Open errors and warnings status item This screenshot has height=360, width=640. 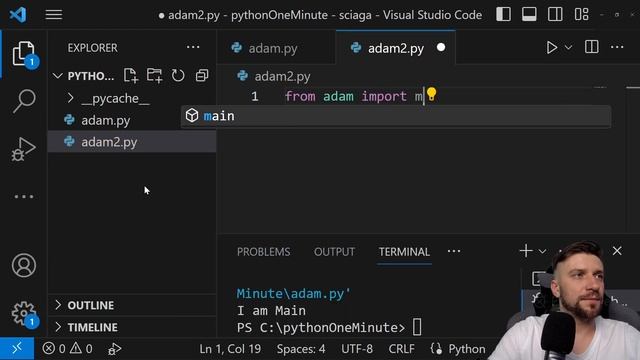[x=67, y=349]
